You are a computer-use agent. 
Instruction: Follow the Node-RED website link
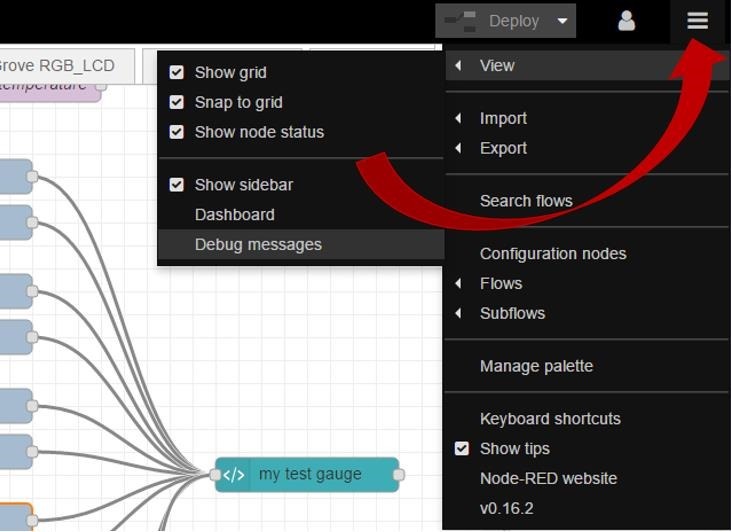tap(548, 479)
